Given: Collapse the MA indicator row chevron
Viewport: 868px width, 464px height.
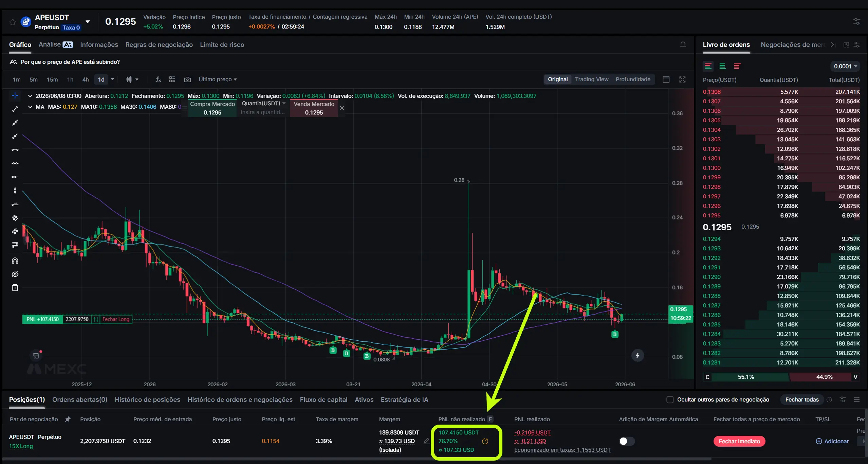Looking at the screenshot, I should pos(30,107).
